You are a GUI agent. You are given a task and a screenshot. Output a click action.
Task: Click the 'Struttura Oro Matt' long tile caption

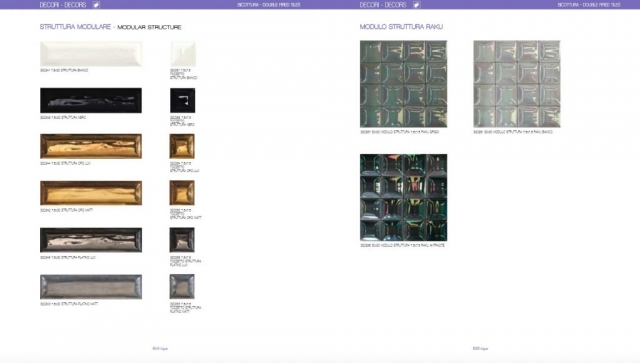(x=67, y=210)
